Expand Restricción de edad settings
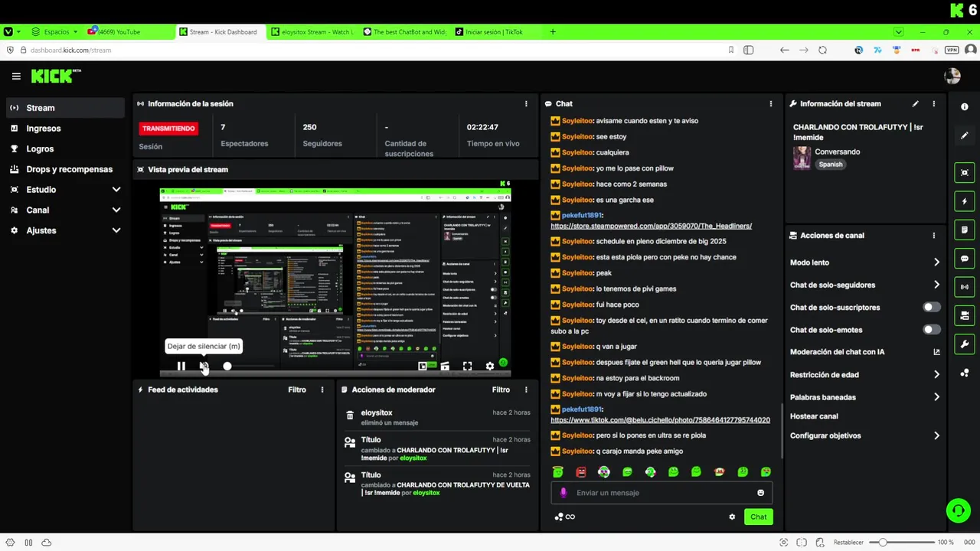980x551 pixels. click(865, 375)
